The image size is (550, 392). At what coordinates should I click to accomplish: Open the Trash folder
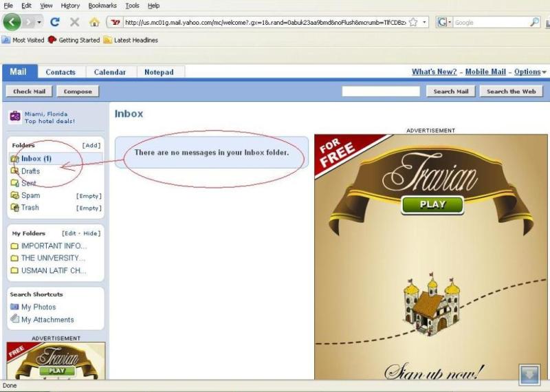tap(30, 208)
